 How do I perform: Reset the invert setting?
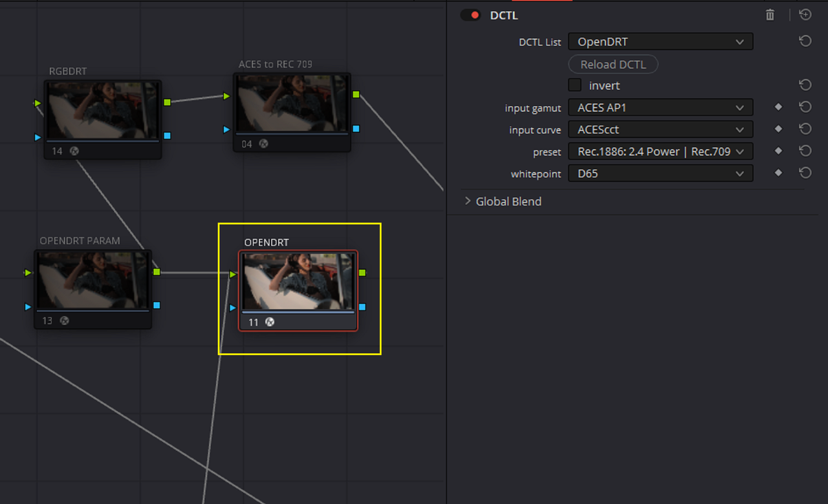(x=805, y=85)
